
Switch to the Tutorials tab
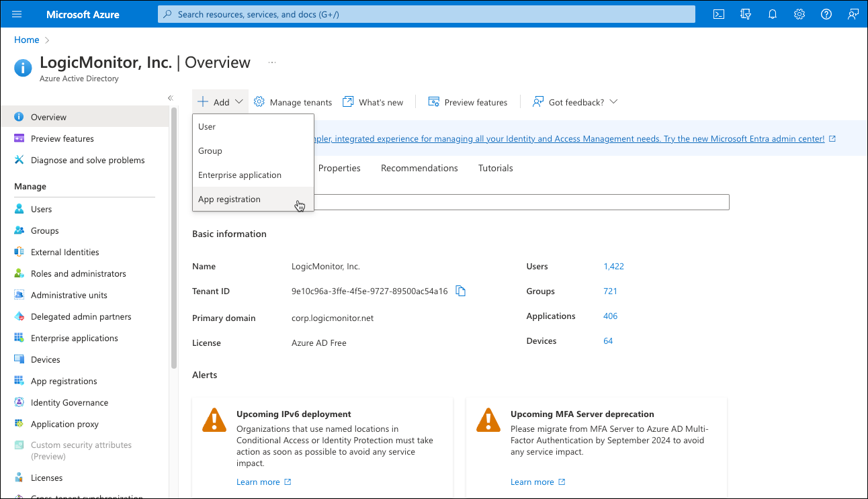496,168
